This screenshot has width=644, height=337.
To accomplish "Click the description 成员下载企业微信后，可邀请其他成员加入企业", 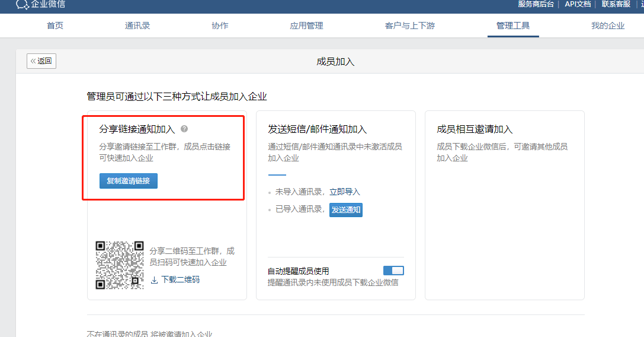I will (x=502, y=152).
